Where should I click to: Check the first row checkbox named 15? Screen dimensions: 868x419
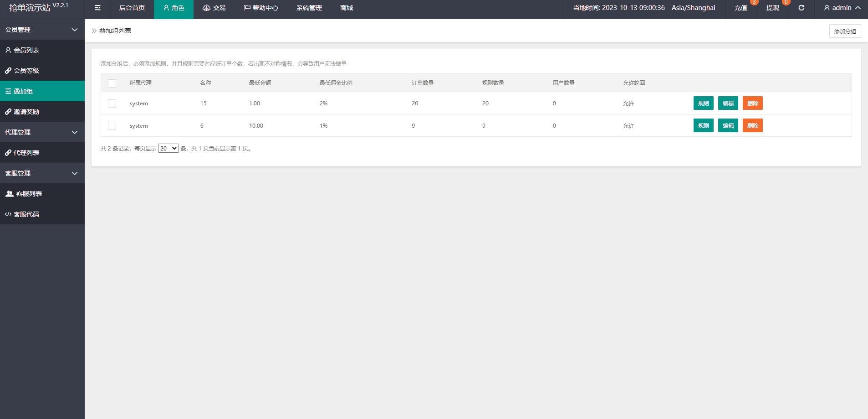[x=112, y=103]
